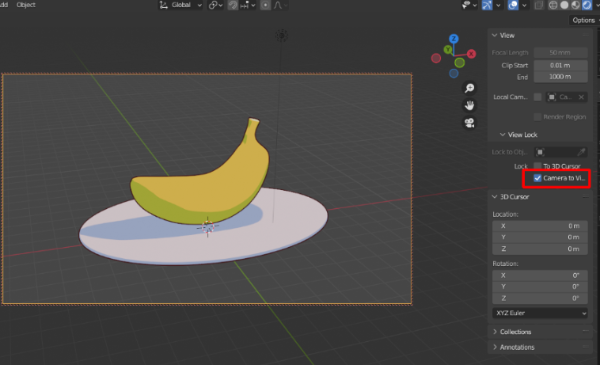The width and height of the screenshot is (600, 365).
Task: Open the Global transform orientation dropdown
Action: [x=181, y=5]
